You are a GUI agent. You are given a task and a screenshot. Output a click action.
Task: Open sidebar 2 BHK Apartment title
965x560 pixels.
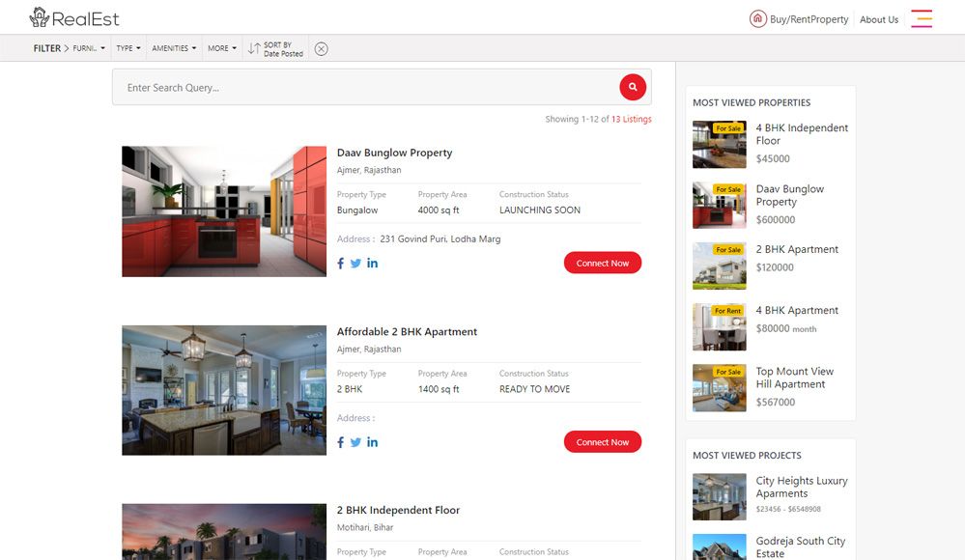pos(797,249)
